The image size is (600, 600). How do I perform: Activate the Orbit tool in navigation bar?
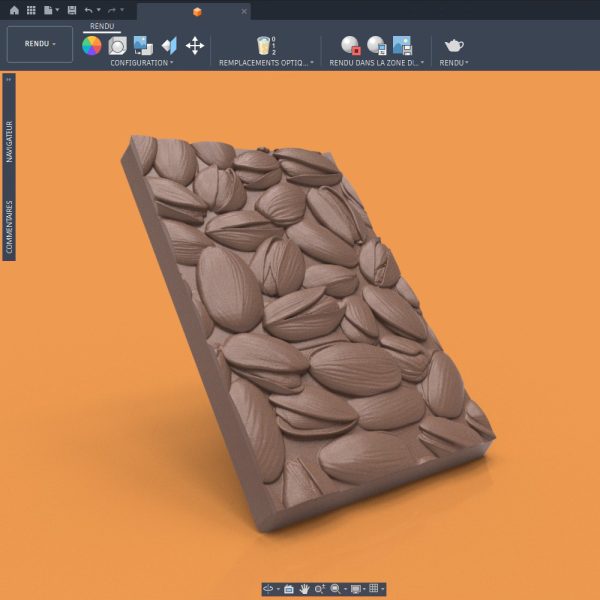(268, 589)
